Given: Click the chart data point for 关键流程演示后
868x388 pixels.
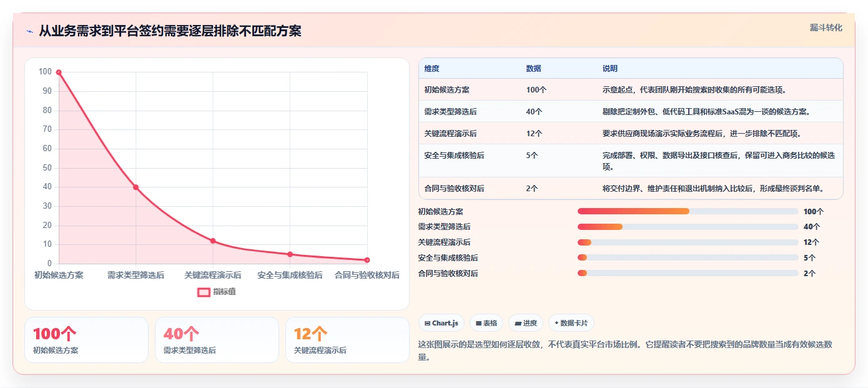Looking at the screenshot, I should 213,241.
